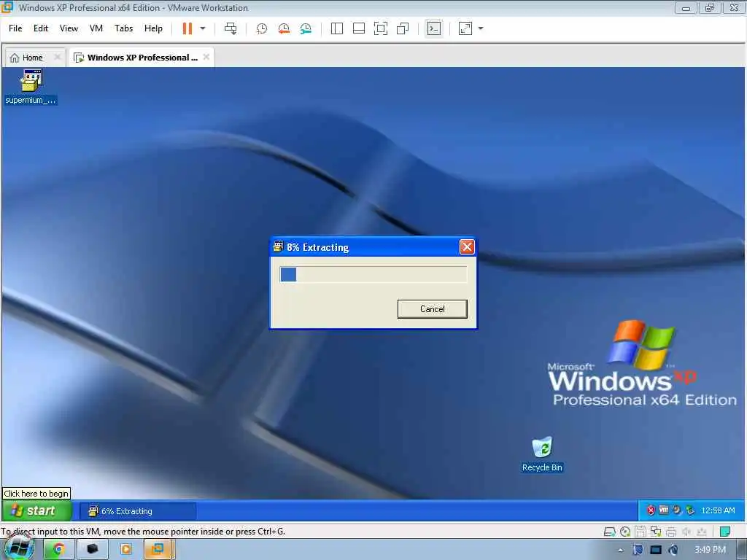Click the XP clock showing 12:58 AM
The image size is (747, 560).
(718, 510)
